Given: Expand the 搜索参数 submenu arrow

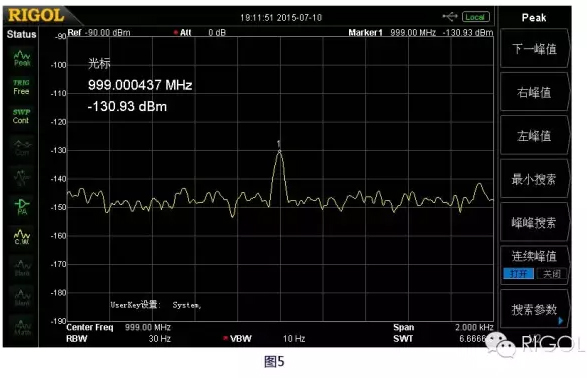Looking at the screenshot, I should pos(560,321).
